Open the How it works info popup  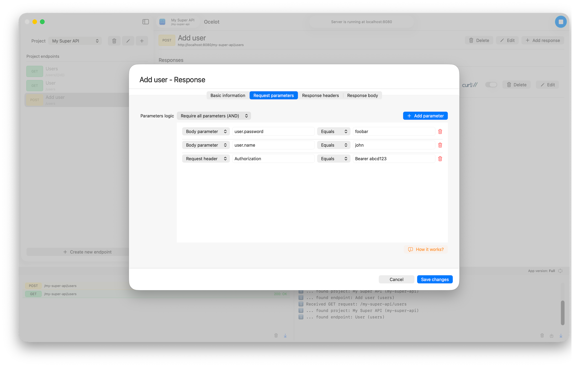pyautogui.click(x=426, y=249)
